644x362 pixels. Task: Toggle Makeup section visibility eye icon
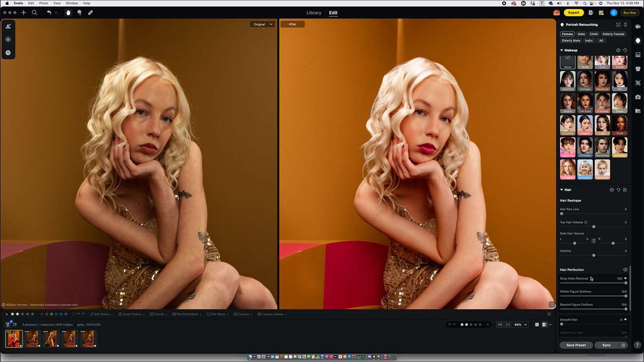click(x=618, y=50)
